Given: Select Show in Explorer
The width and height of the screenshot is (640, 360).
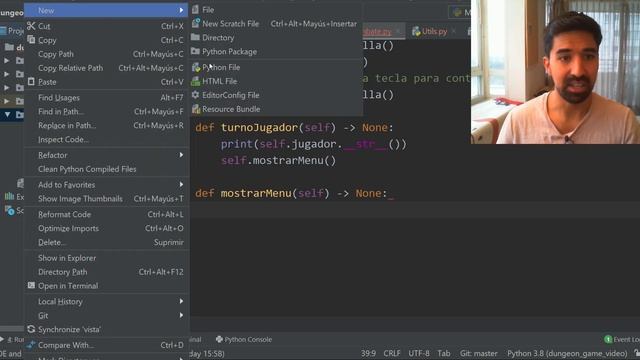Looking at the screenshot, I should coord(106,258).
